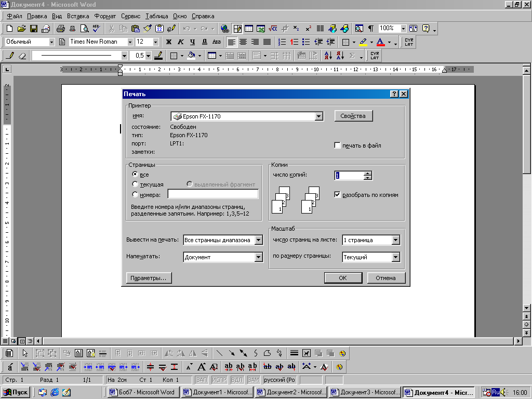Screen dimensions: 532x399
Task: Click the sort ascending icon
Action: point(328,56)
